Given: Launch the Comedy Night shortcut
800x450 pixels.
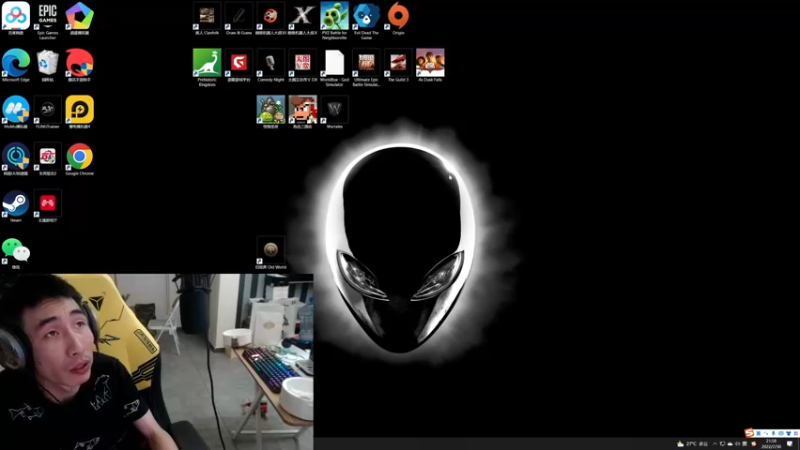Looking at the screenshot, I should click(270, 63).
